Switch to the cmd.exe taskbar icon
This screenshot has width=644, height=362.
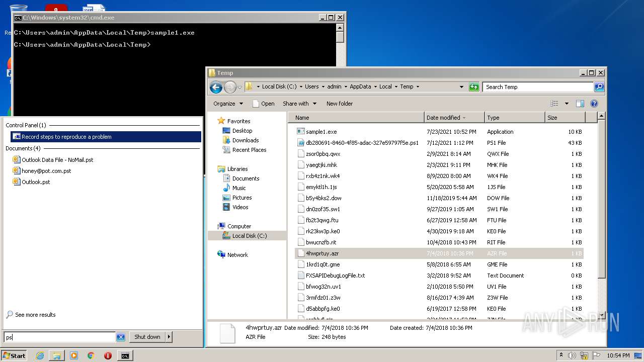tap(125, 355)
